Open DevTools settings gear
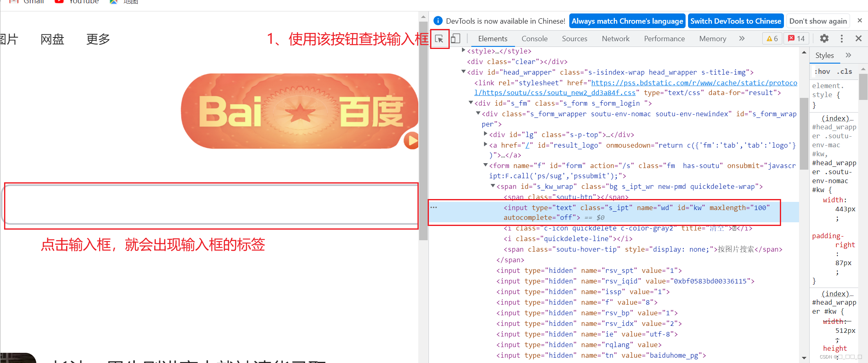This screenshot has width=868, height=363. pyautogui.click(x=824, y=38)
